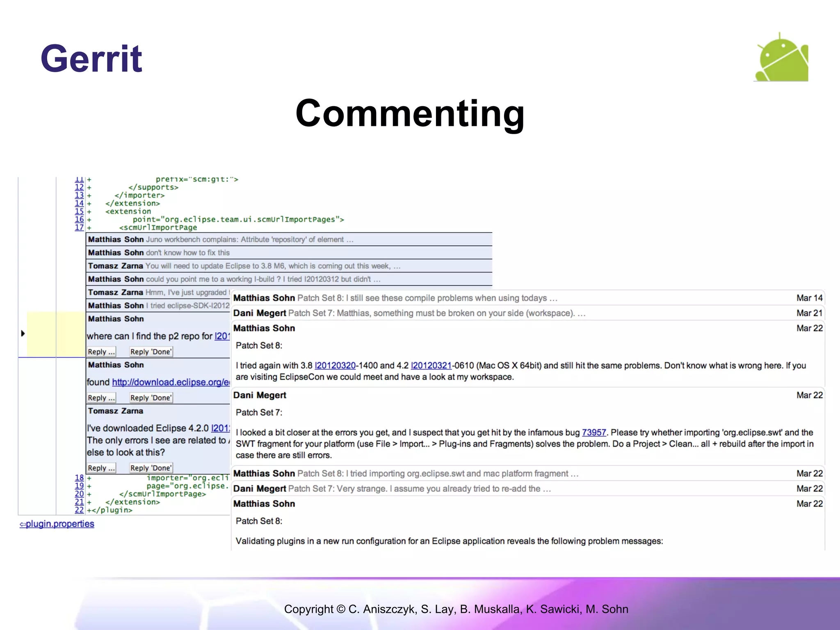Open the I20120321 build link
The width and height of the screenshot is (840, 630).
pos(431,366)
